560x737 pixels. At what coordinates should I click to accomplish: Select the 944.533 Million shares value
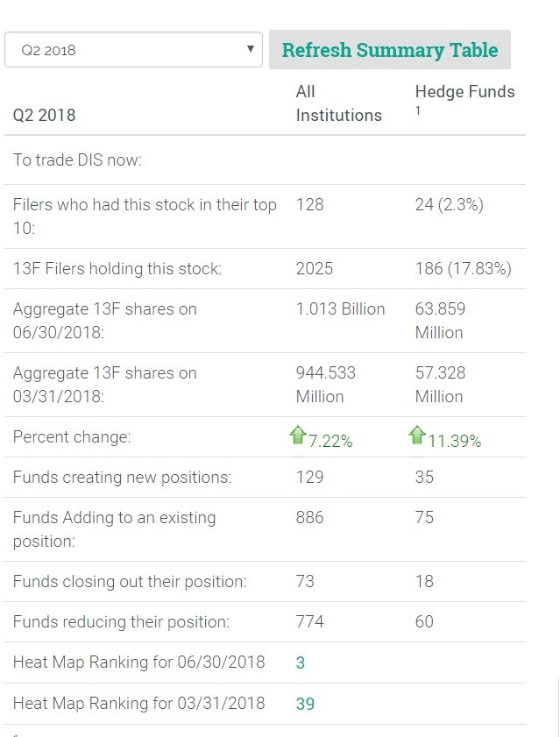click(325, 385)
